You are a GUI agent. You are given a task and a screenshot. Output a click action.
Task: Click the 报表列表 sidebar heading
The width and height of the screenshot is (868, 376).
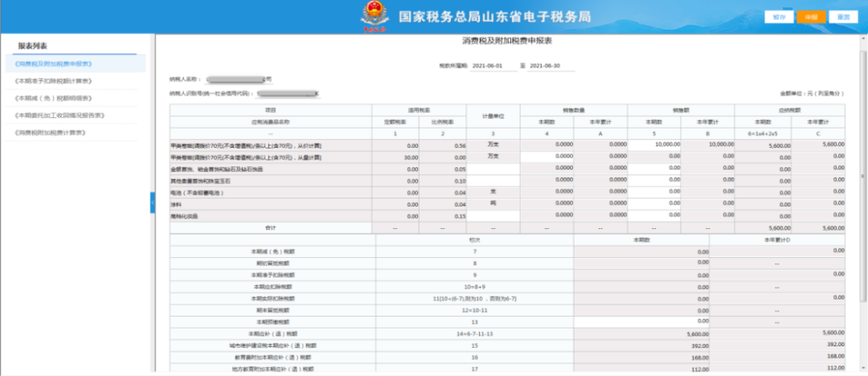click(x=33, y=46)
